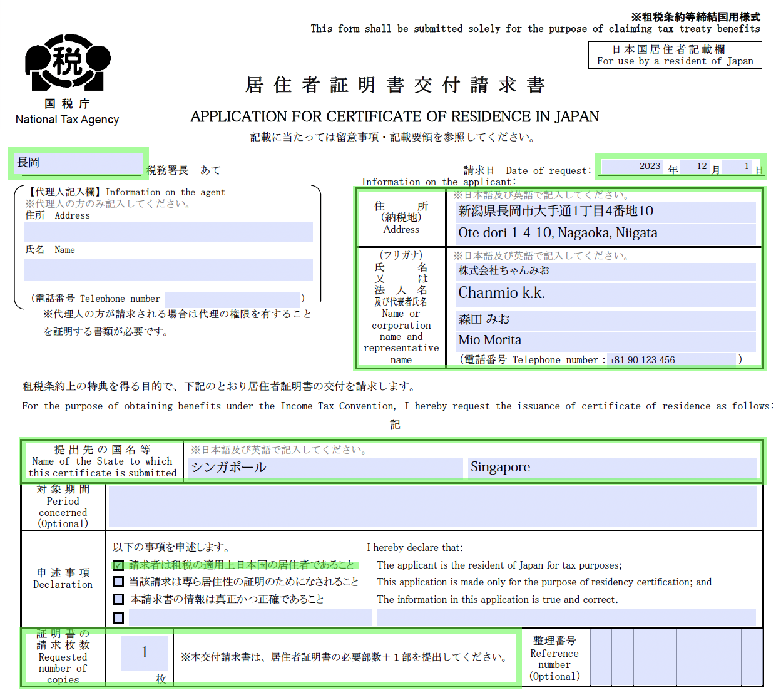Check the resident of Japan declaration checkbox
This screenshot has height=700, width=776.
pyautogui.click(x=118, y=565)
